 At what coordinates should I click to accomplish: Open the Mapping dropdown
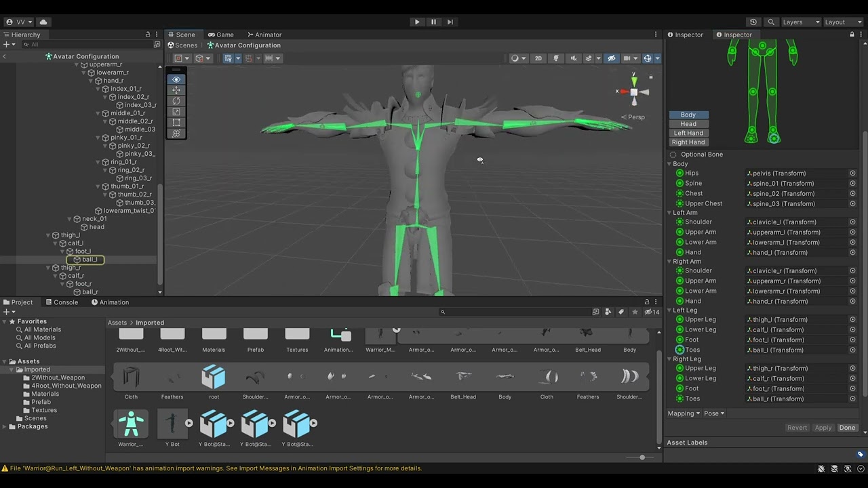point(684,413)
